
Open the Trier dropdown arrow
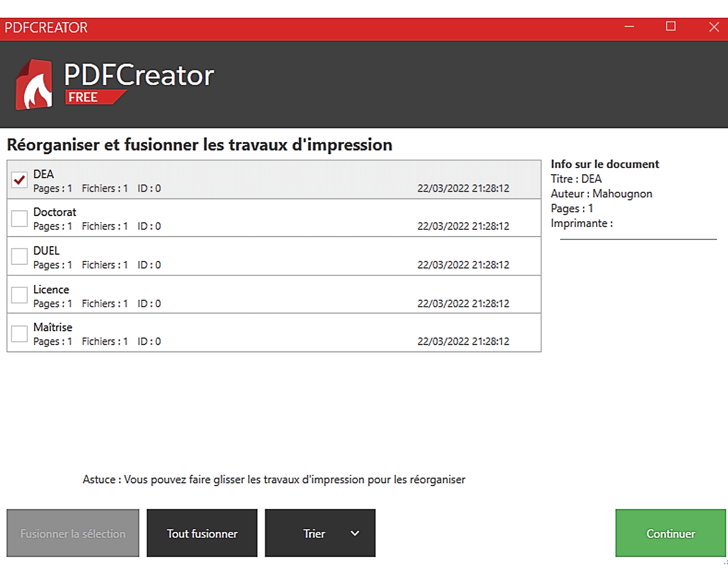[x=355, y=533]
